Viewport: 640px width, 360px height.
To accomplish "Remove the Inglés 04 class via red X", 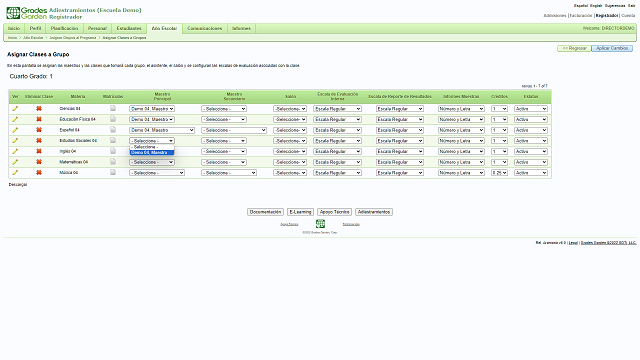I will pyautogui.click(x=39, y=151).
